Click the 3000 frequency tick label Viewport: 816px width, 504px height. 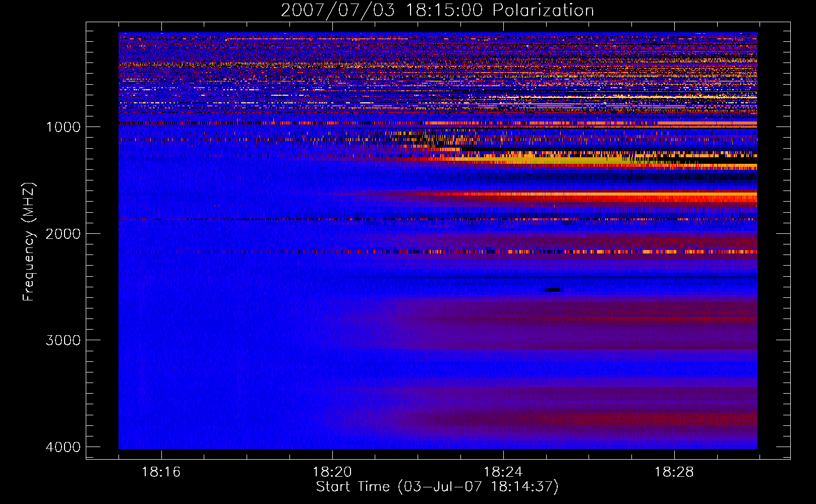(63, 340)
